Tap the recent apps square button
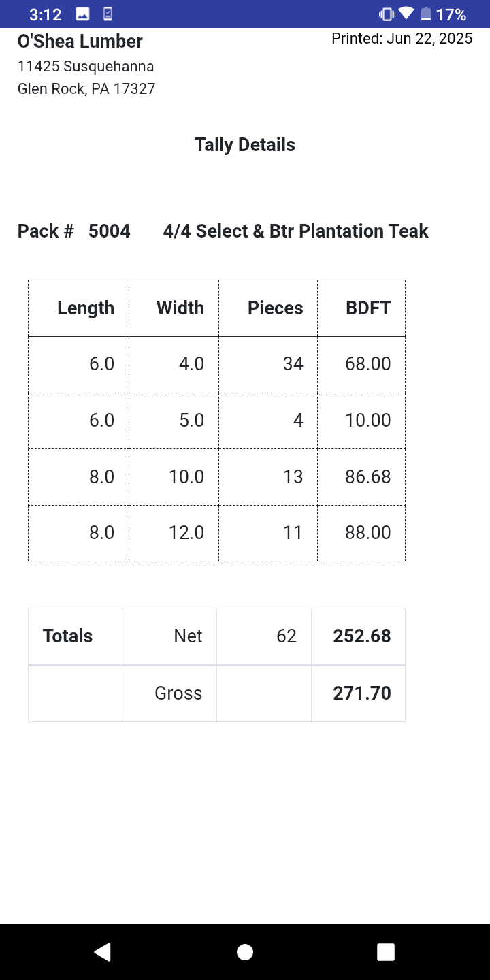 point(386,951)
